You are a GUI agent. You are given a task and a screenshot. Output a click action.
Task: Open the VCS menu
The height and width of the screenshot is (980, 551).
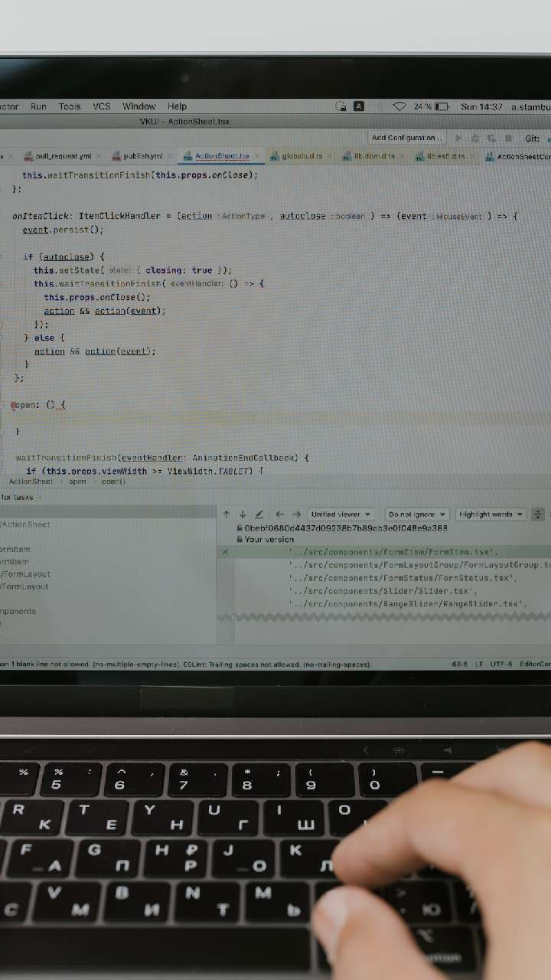click(102, 106)
